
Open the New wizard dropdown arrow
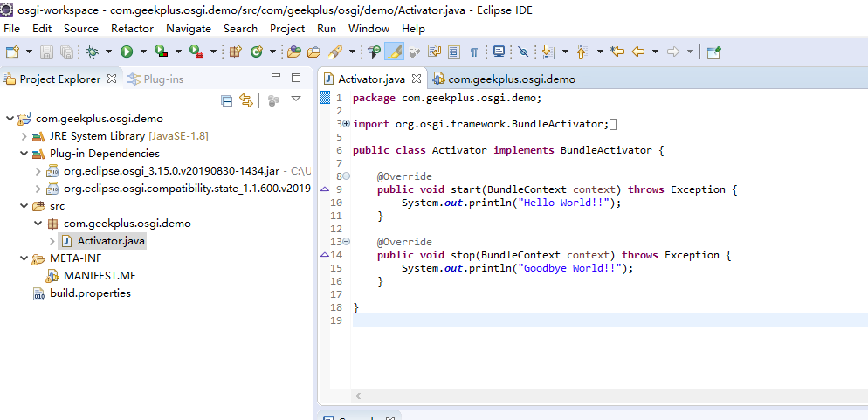(29, 52)
